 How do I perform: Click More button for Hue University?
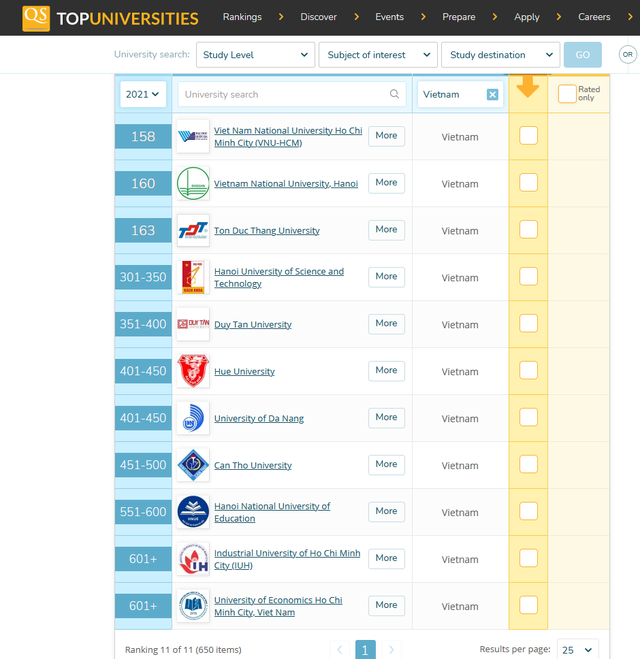point(386,370)
